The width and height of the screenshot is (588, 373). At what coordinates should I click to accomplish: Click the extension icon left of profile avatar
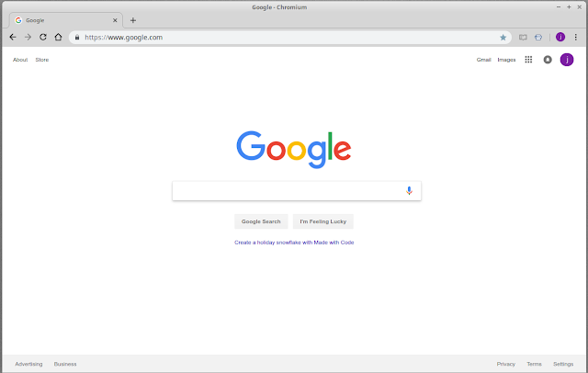538,37
